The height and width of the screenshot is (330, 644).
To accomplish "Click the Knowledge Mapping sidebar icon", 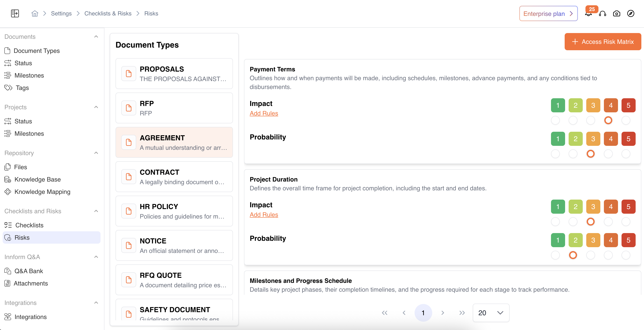I will pyautogui.click(x=8, y=192).
